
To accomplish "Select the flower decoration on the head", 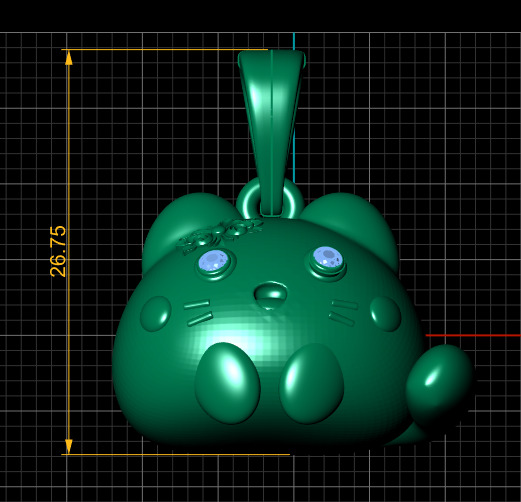I will 219,236.
